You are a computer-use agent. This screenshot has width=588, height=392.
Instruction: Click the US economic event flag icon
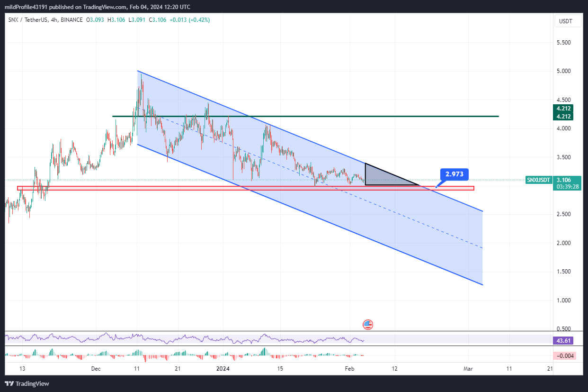pyautogui.click(x=368, y=325)
